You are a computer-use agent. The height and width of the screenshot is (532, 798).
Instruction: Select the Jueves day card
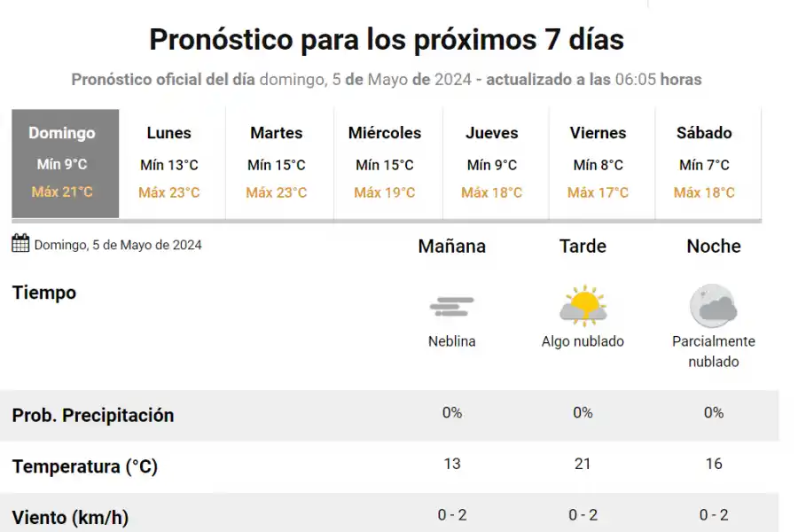[x=492, y=161]
